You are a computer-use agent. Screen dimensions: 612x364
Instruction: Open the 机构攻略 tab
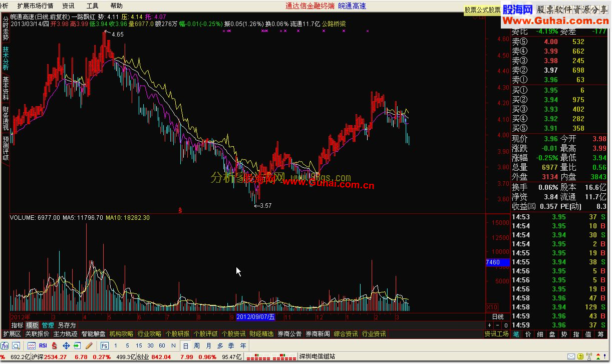click(122, 334)
